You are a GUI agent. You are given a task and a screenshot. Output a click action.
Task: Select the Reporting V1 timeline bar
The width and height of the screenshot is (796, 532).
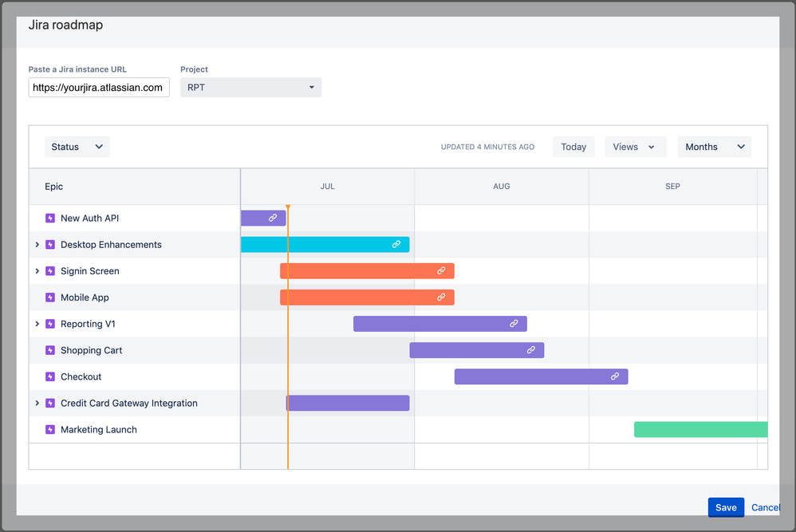coord(440,323)
